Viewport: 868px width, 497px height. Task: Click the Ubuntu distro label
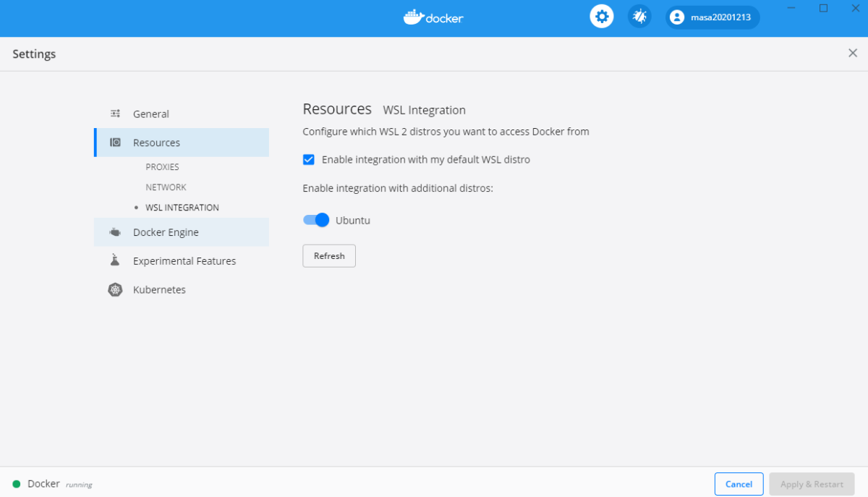353,220
